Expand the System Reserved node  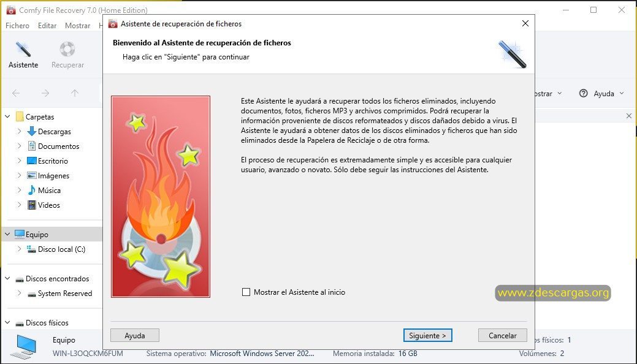(19, 294)
